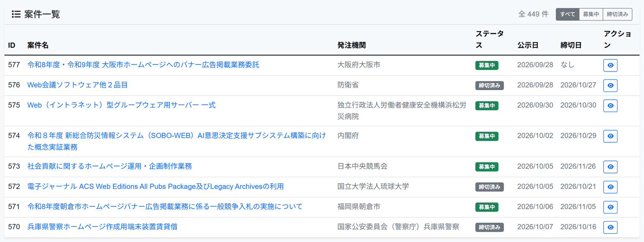The width and height of the screenshot is (644, 242).
Task: Open the 大阪市ホームページへのバナー広告掲載業務委託 link
Action: [143, 65]
